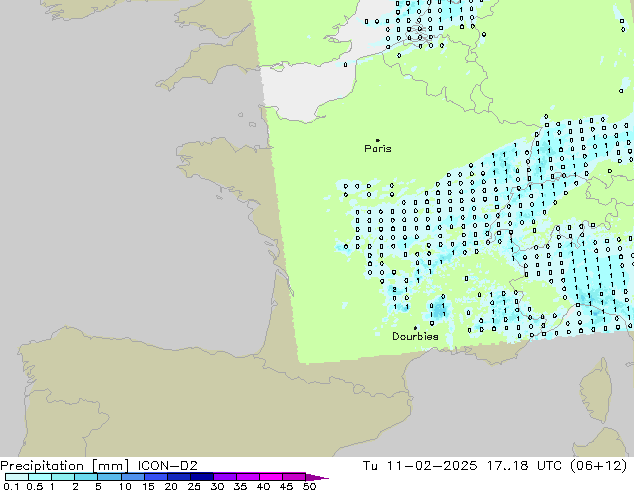Click the '30' legend value

coord(217,486)
